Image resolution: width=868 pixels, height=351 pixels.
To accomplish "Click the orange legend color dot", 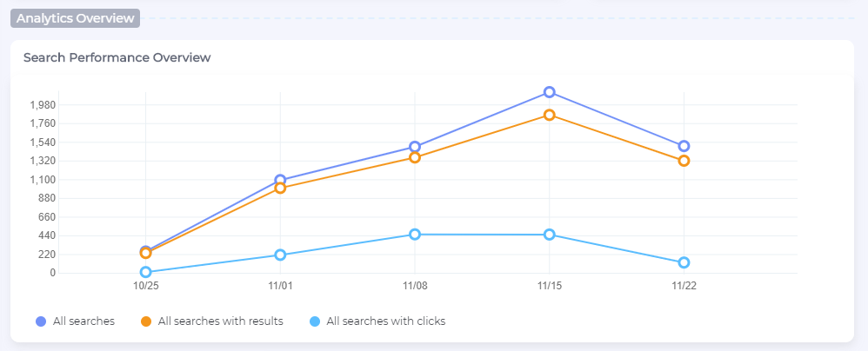I will pyautogui.click(x=146, y=321).
